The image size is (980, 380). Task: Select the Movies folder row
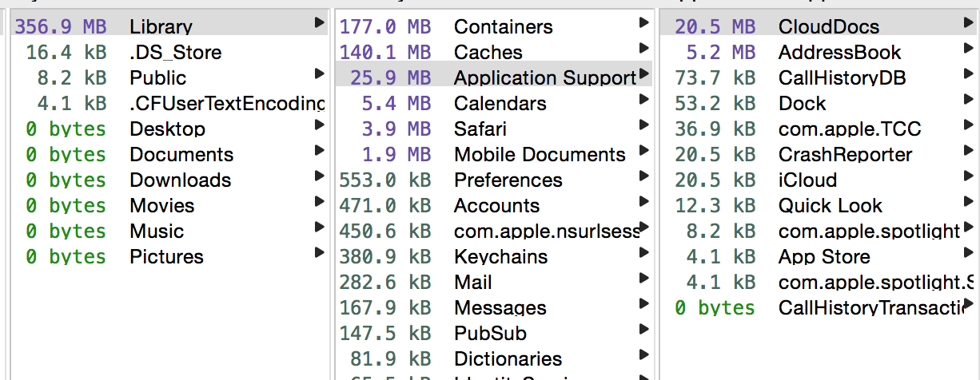click(x=169, y=206)
